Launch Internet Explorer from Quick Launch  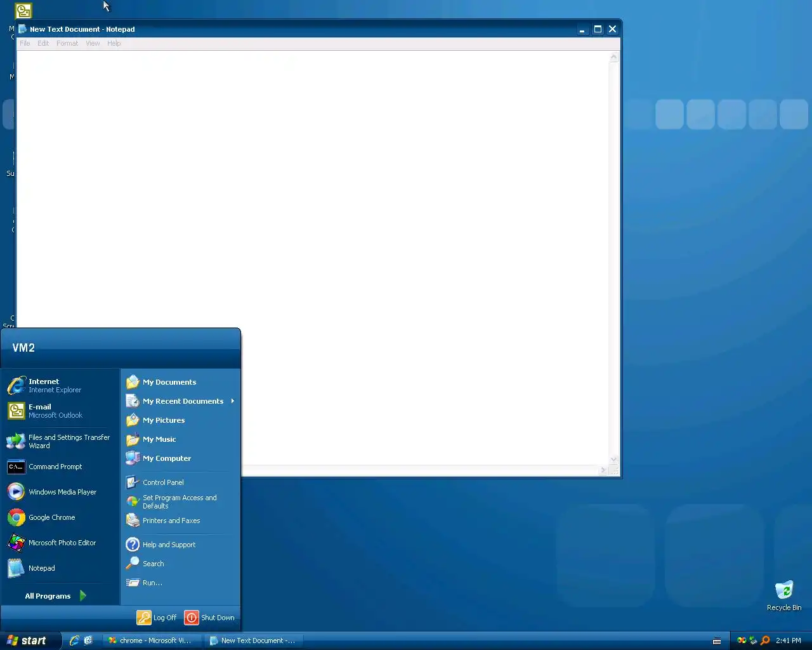point(74,640)
